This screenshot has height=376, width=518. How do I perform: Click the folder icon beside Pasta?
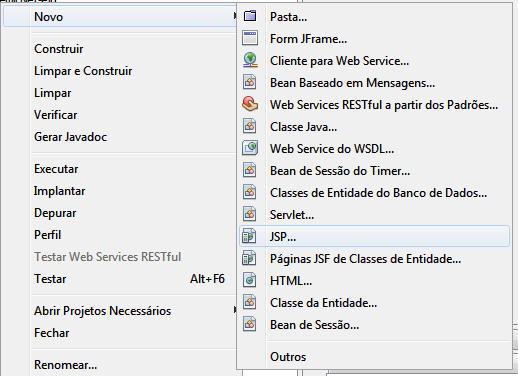click(x=250, y=16)
